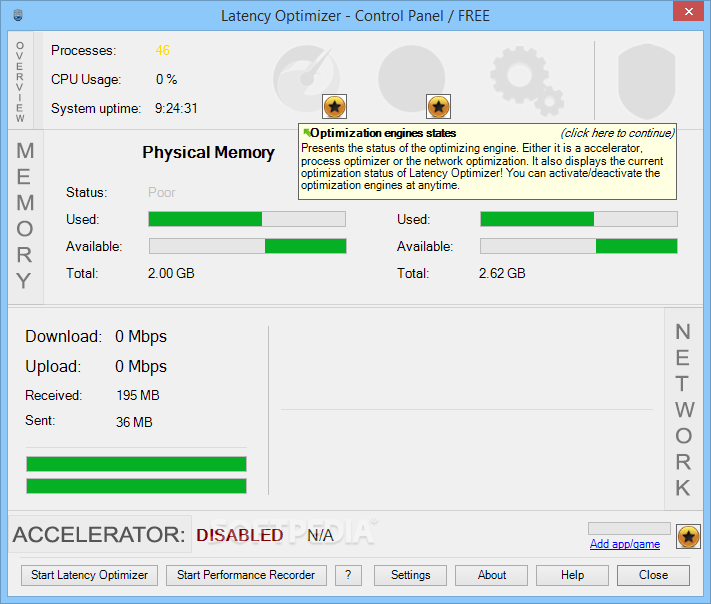Click the bottom Close button
The width and height of the screenshot is (711, 604).
tap(653, 575)
